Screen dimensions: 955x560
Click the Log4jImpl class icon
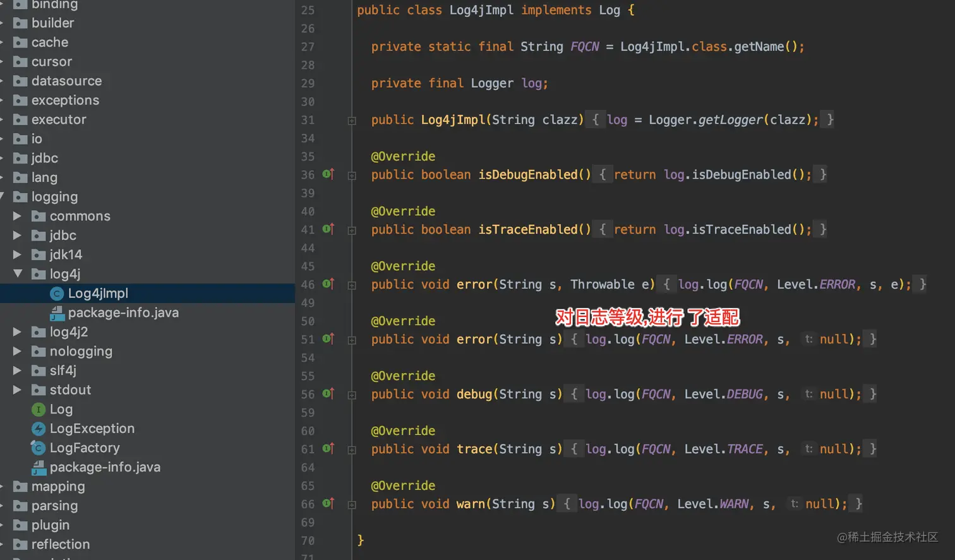pyautogui.click(x=57, y=294)
